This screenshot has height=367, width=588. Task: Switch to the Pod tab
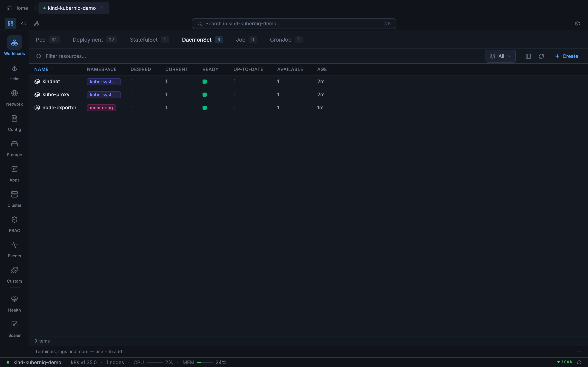pos(41,40)
